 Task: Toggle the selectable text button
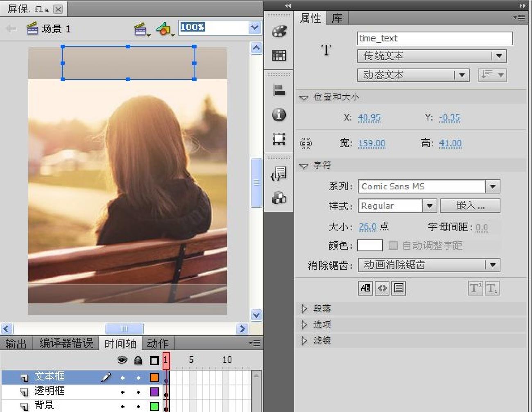point(365,288)
